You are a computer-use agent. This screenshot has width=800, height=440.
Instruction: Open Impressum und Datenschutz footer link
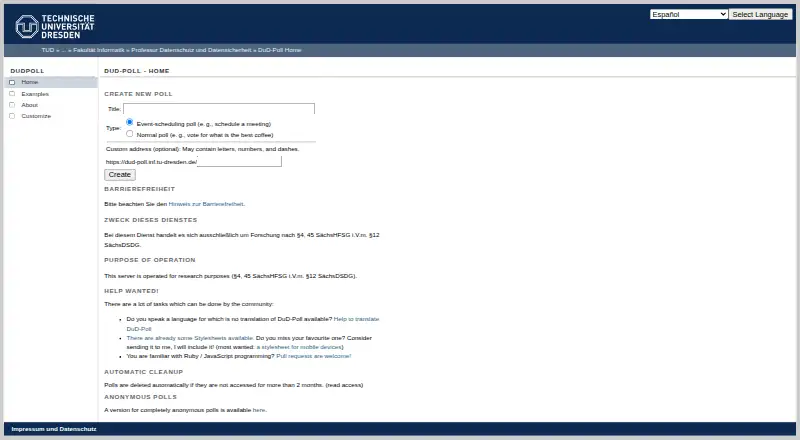click(54, 429)
